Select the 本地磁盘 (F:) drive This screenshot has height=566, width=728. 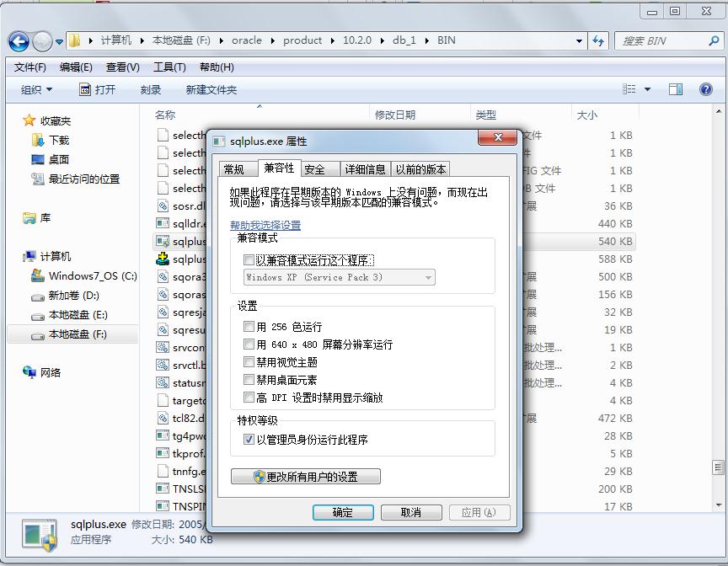coord(73,334)
